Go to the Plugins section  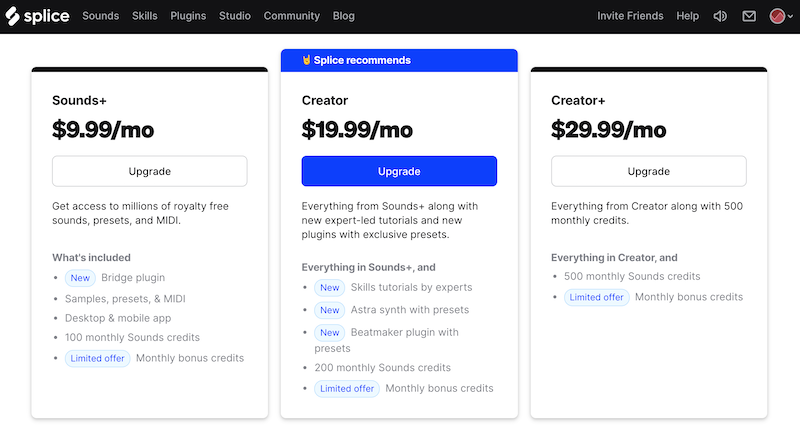[188, 16]
